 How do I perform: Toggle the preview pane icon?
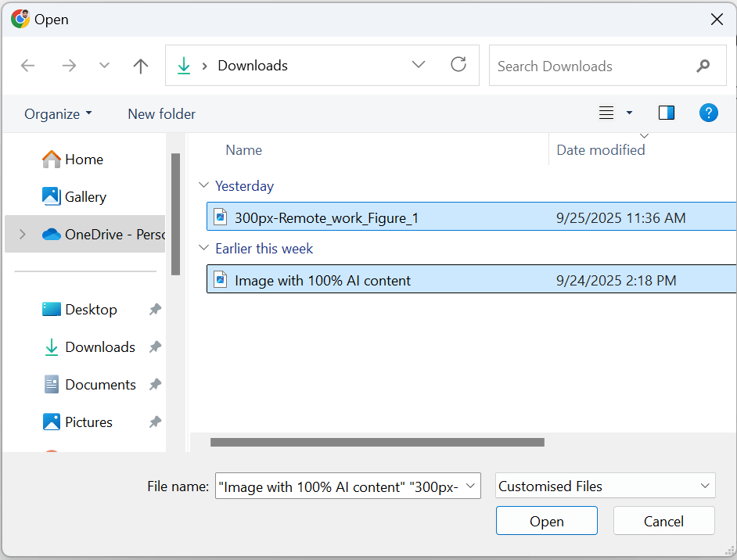(x=667, y=113)
